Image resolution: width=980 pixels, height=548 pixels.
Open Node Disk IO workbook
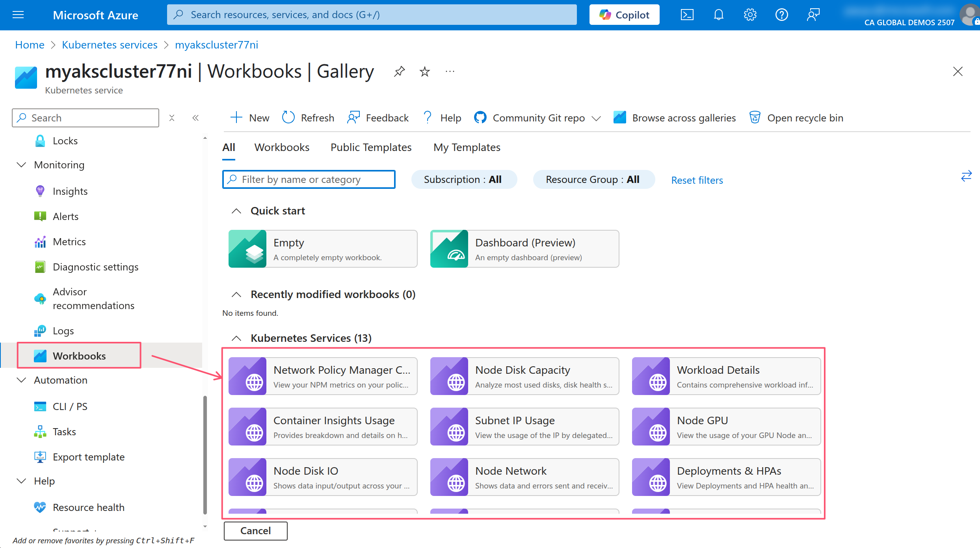tap(323, 477)
